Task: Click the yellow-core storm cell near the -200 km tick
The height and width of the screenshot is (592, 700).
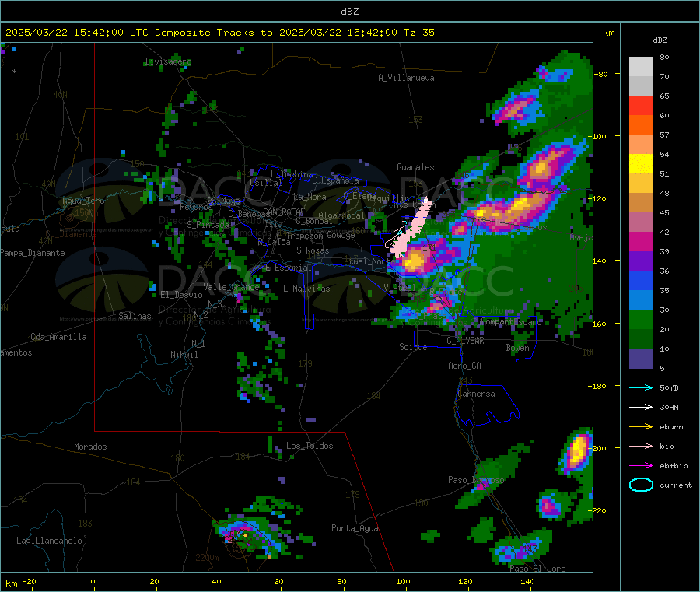Action: pos(577,452)
